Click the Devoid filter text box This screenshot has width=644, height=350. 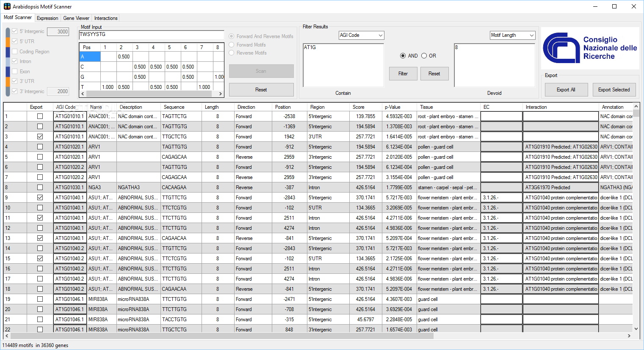[x=495, y=65]
